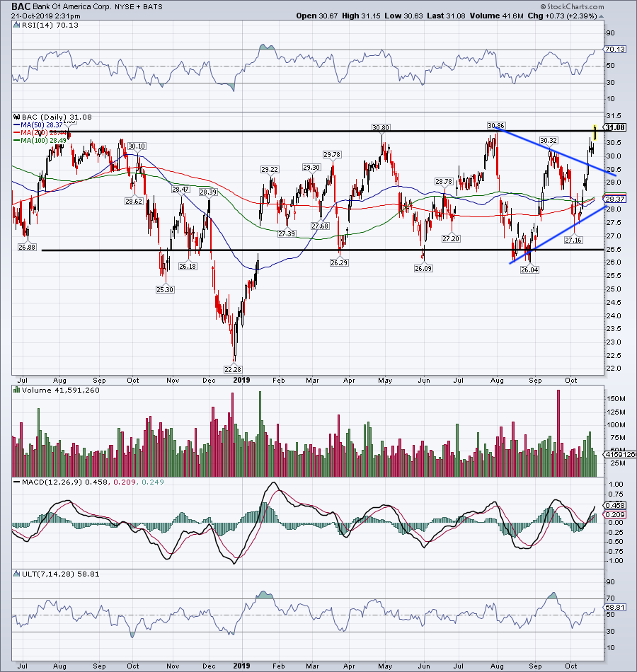The height and width of the screenshot is (672, 637).
Task: Click the MA(200) legend entry
Action: 40,132
